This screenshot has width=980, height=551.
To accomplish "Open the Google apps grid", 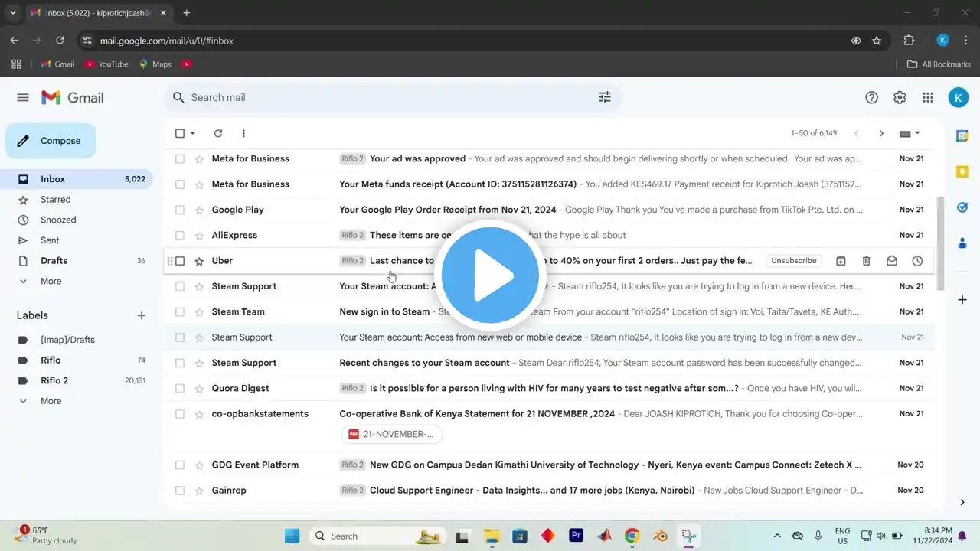I will (928, 97).
